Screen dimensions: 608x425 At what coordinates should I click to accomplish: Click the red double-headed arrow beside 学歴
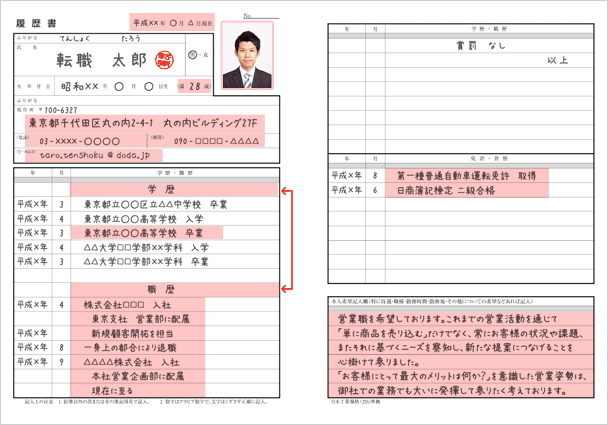[287, 240]
